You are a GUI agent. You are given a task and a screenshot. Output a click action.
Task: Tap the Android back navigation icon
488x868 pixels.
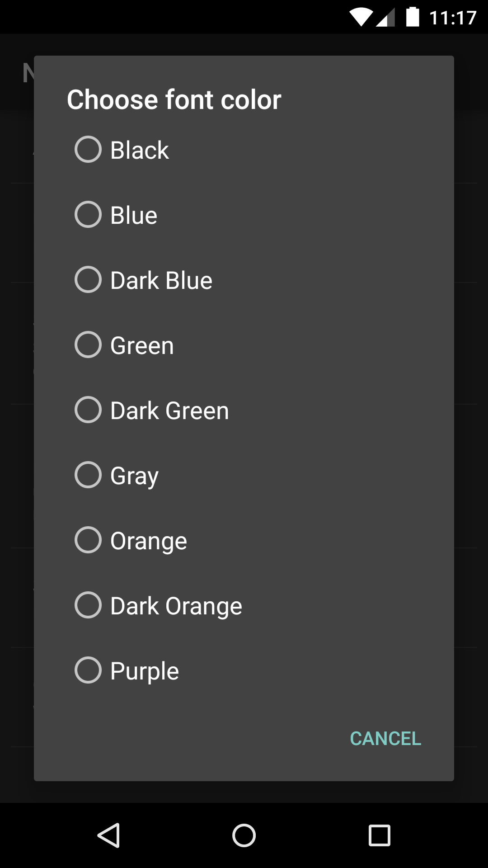[x=109, y=835]
